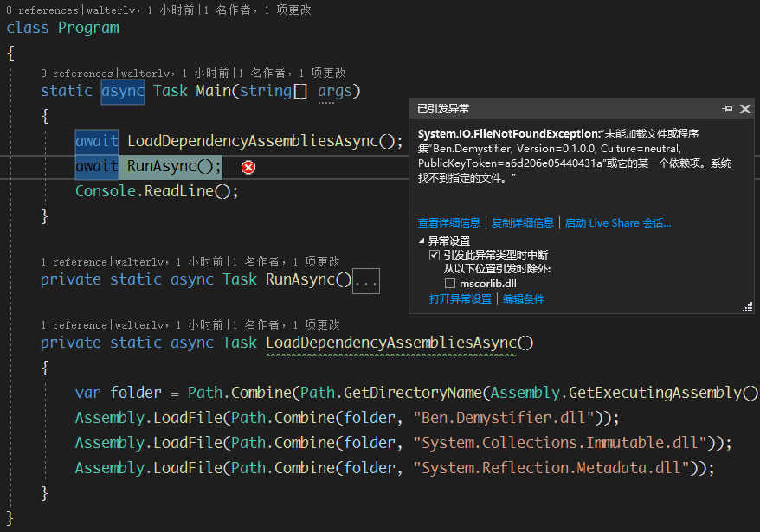Enable the mscorlib.dll exclusion checkbox
760x532 pixels.
[449, 283]
